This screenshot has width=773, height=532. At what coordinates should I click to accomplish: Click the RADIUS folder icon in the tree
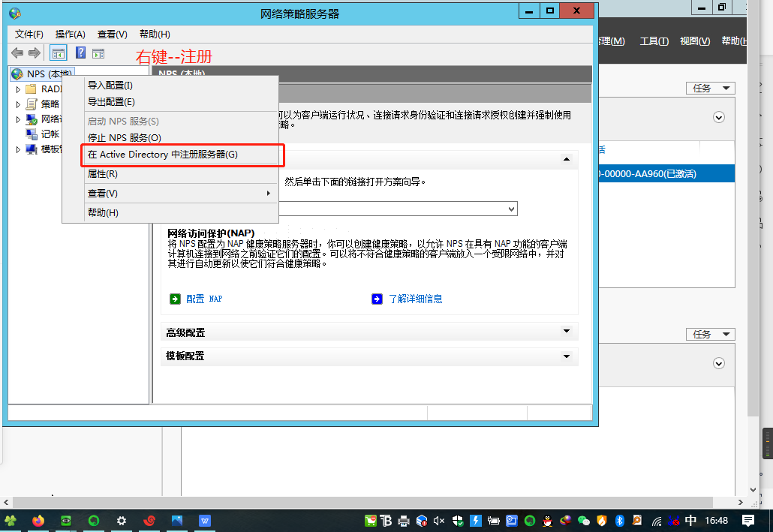(31, 89)
